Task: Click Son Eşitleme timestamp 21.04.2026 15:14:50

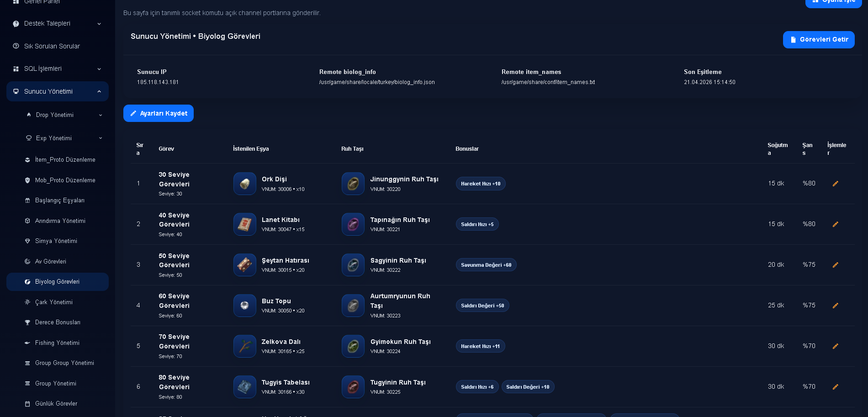Action: [x=709, y=83]
